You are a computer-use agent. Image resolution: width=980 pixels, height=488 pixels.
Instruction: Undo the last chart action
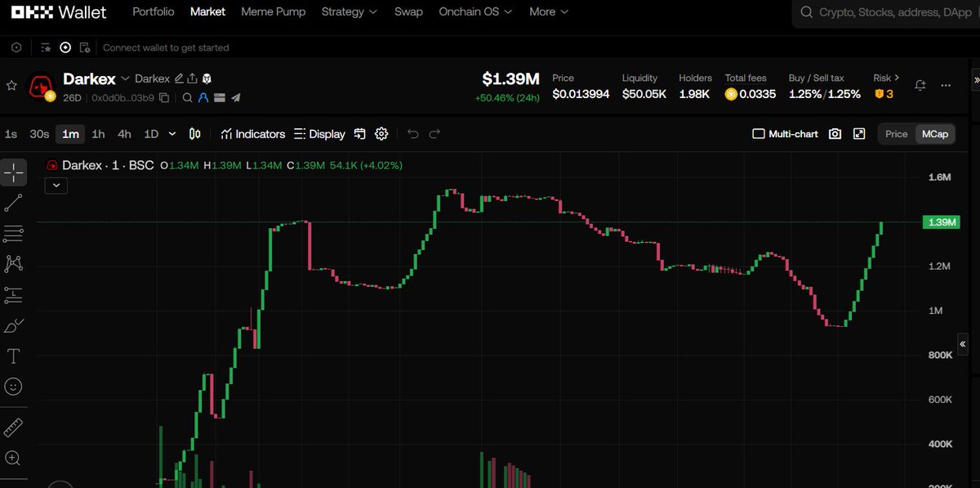coord(413,134)
